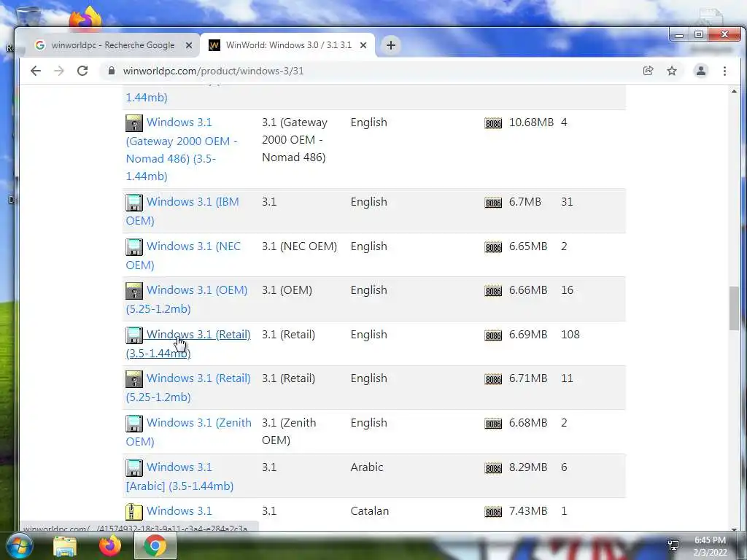The image size is (747, 560).
Task: Select the Arabic language cell
Action: point(366,467)
